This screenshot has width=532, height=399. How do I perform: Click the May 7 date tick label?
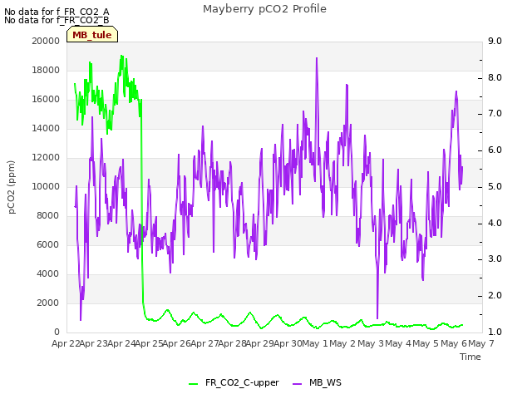pos(481,344)
